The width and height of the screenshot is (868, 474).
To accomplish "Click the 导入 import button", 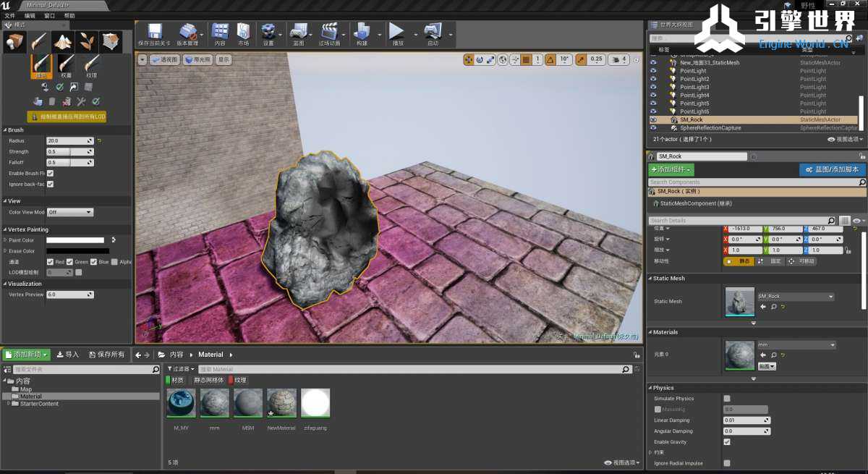I will (68, 355).
